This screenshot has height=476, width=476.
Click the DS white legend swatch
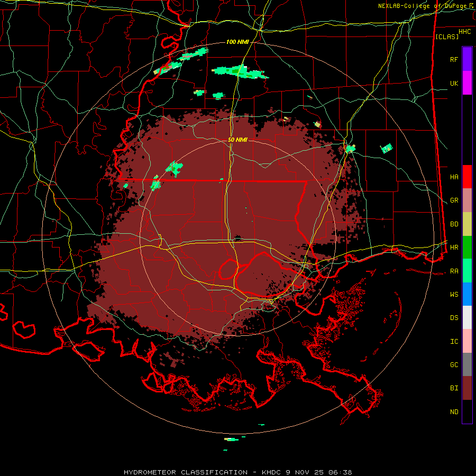467,317
